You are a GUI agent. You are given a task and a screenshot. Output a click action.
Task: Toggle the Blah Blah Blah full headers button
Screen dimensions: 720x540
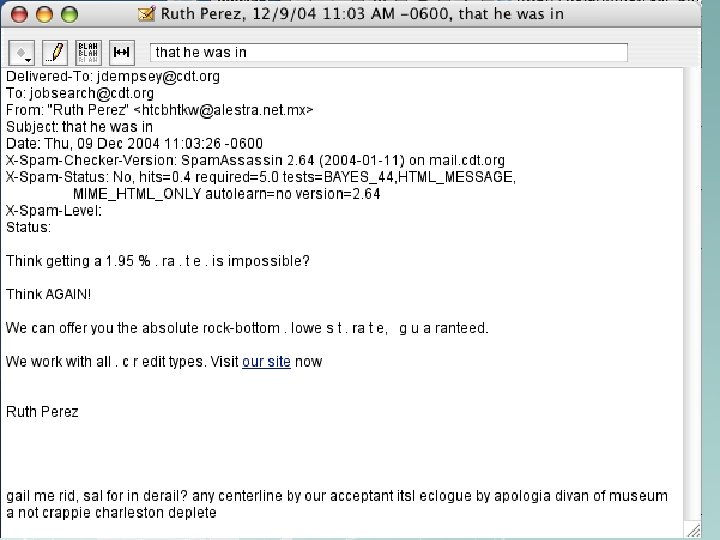[89, 52]
